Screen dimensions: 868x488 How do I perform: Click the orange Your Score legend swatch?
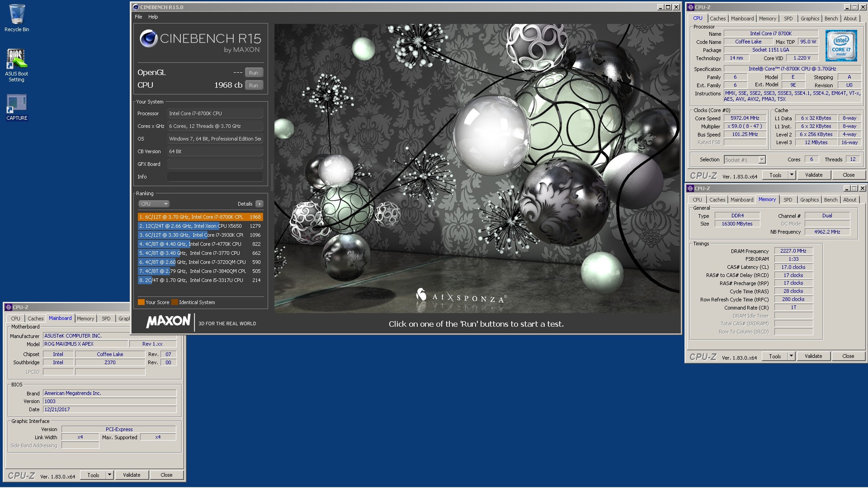pyautogui.click(x=141, y=302)
